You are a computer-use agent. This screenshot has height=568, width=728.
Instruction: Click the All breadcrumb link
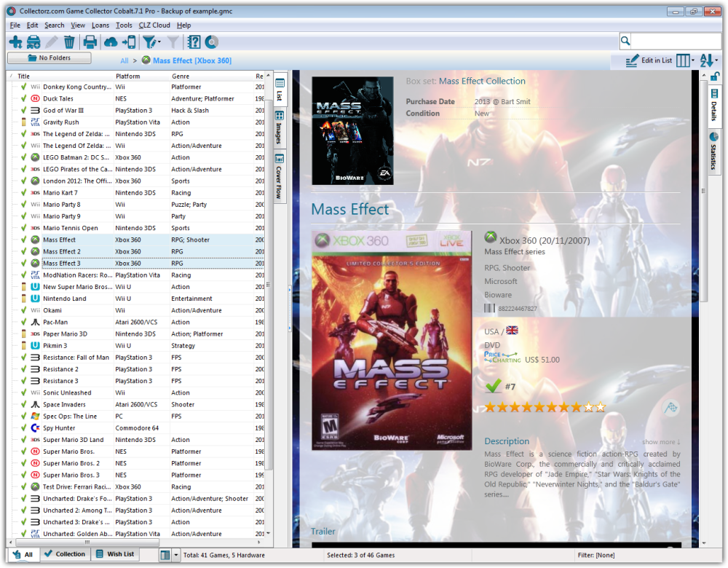124,61
